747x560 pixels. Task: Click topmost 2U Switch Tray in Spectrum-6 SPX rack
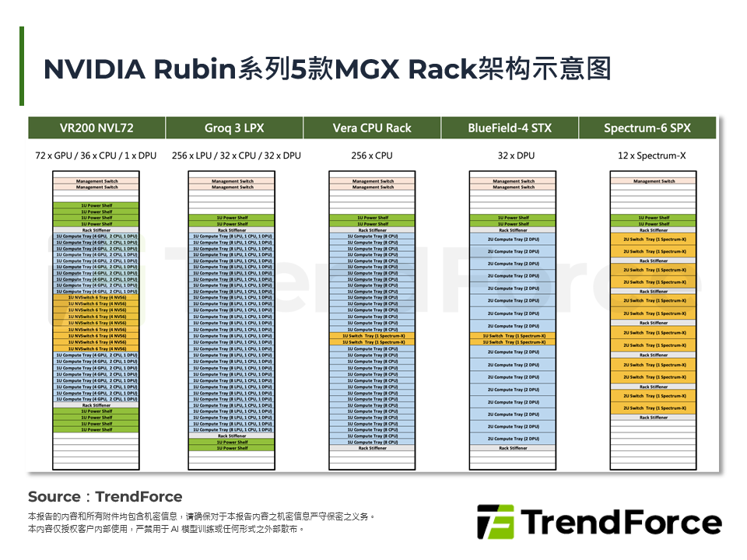tap(654, 239)
